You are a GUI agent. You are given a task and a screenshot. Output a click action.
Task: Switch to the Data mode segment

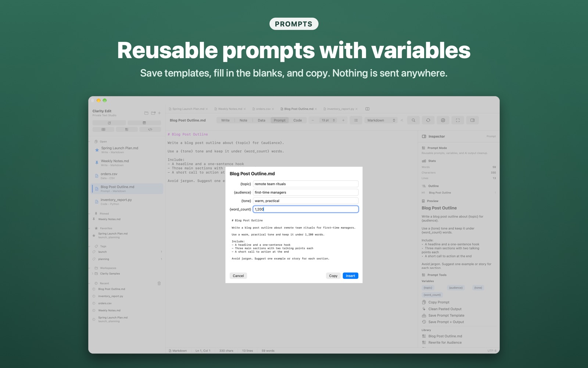(261, 120)
